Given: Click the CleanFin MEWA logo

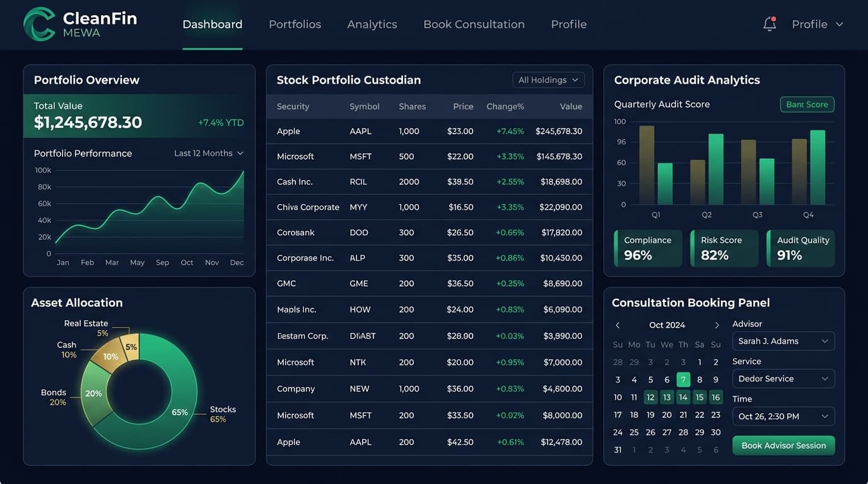Looking at the screenshot, I should click(80, 24).
